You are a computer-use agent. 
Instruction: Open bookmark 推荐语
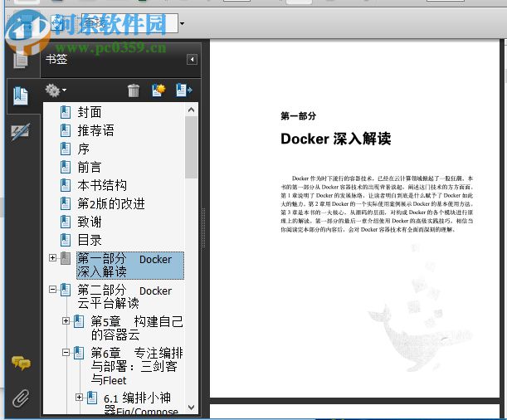click(95, 130)
